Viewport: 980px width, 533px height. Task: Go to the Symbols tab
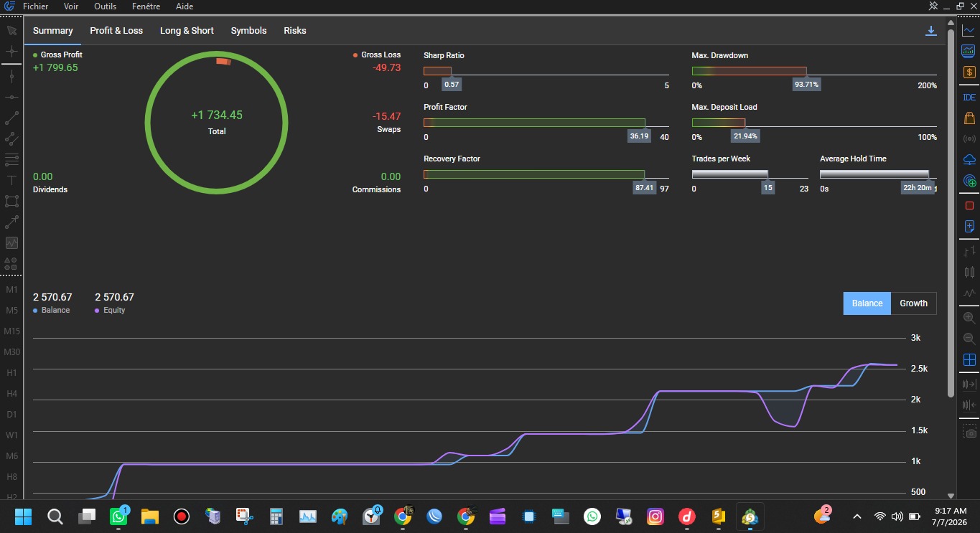click(248, 31)
